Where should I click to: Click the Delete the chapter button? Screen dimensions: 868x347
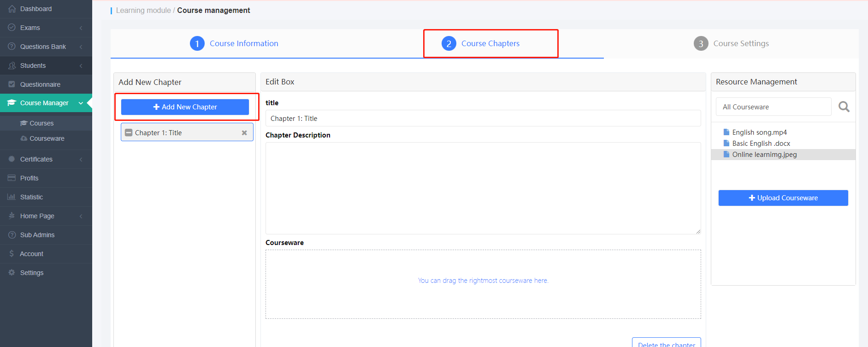667,343
